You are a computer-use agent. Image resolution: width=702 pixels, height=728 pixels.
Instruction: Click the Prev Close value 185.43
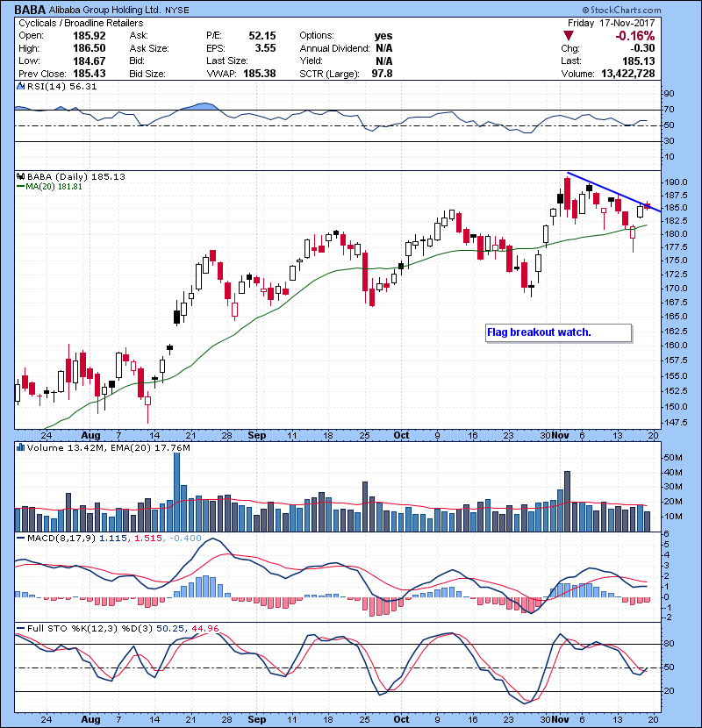tap(90, 74)
